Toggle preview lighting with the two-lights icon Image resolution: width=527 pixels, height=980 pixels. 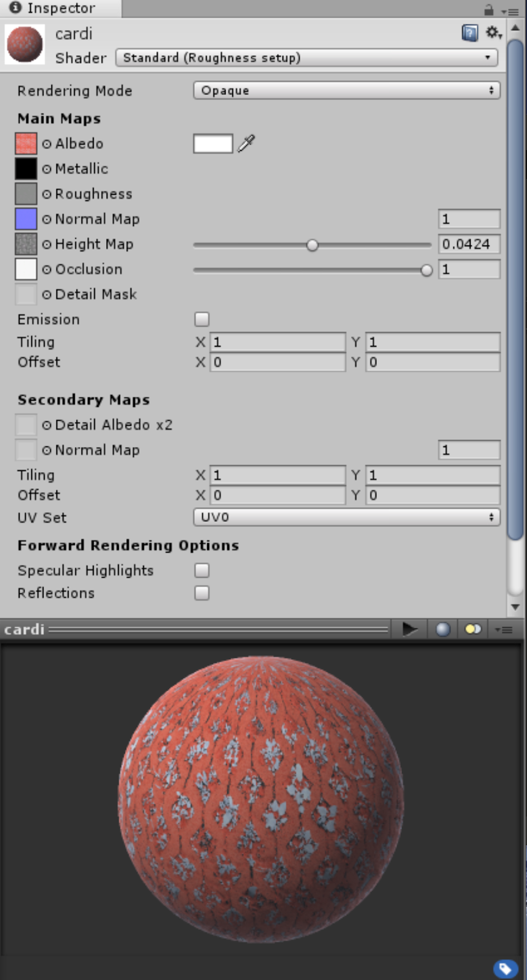click(472, 629)
